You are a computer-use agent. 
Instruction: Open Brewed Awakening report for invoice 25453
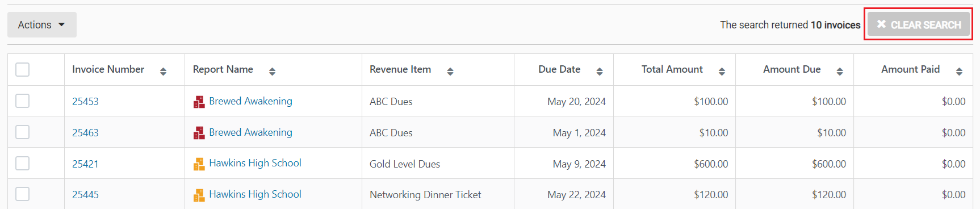[x=250, y=101]
